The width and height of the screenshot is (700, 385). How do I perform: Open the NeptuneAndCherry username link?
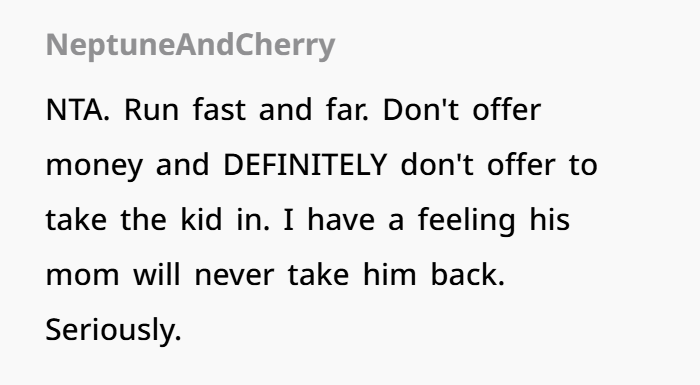(190, 45)
